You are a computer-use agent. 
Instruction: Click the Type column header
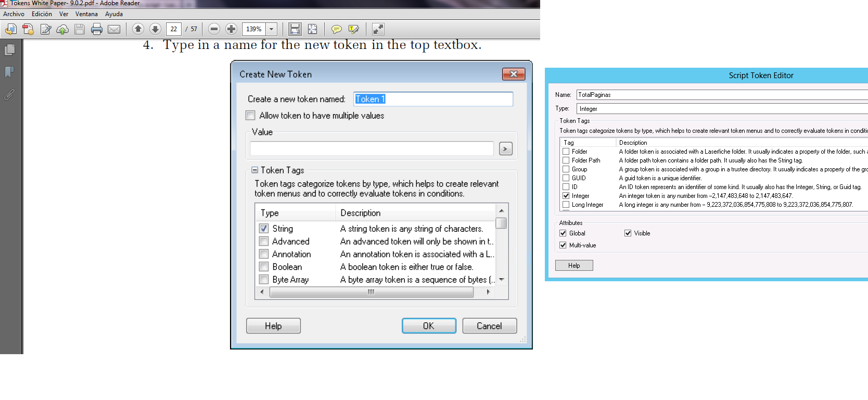(296, 213)
